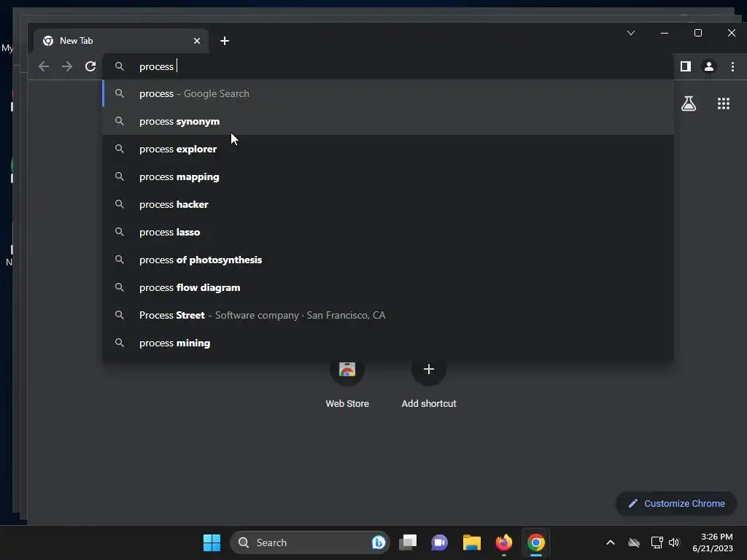Pick the process lasso suggestion
The image size is (747, 560).
pos(388,233)
